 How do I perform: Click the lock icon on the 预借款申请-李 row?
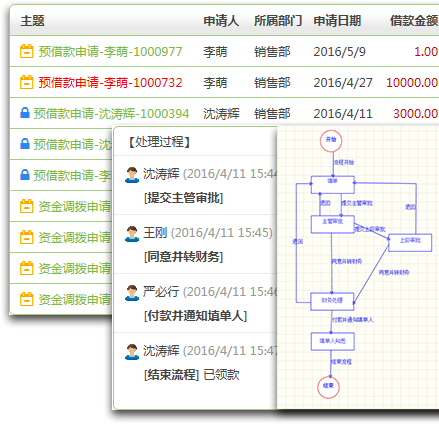[x=25, y=175]
